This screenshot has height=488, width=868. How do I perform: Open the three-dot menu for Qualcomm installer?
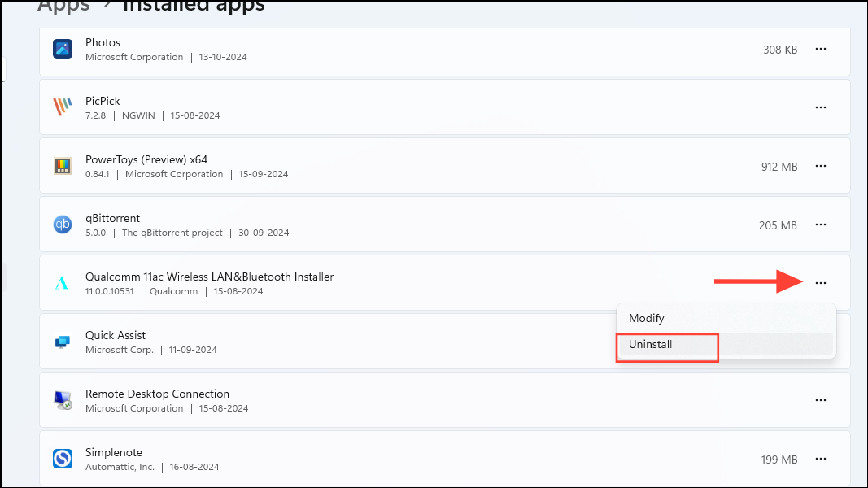[820, 283]
